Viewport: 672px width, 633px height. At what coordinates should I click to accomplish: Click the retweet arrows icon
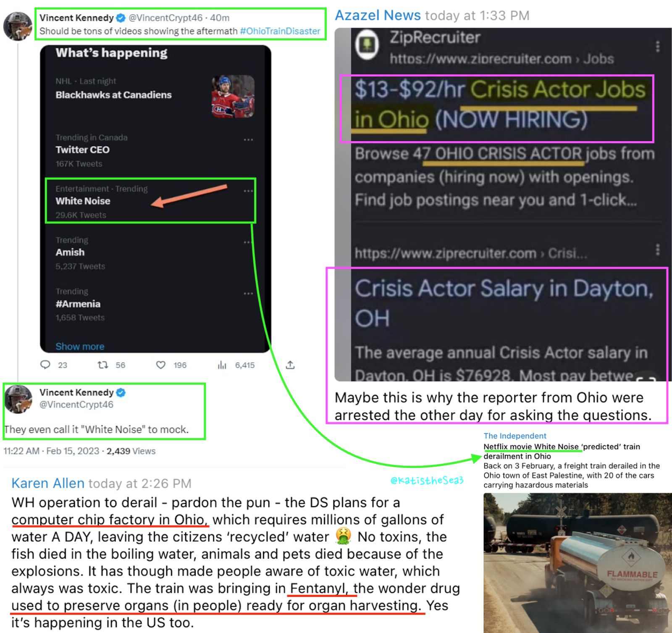103,365
